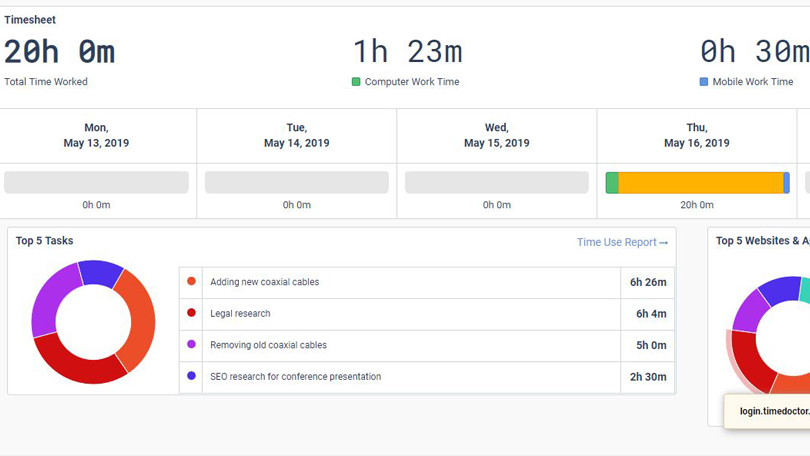Click the red dot beside Legal research
This screenshot has width=810, height=456.
click(x=191, y=313)
